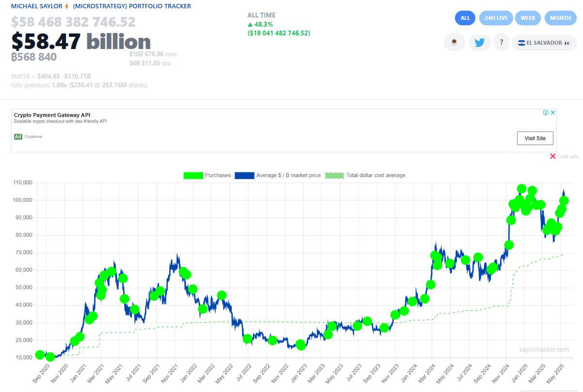Screen dimensions: 583x392
Task: Click the grey $58 468 382 746.52 value
Action: pos(73,22)
